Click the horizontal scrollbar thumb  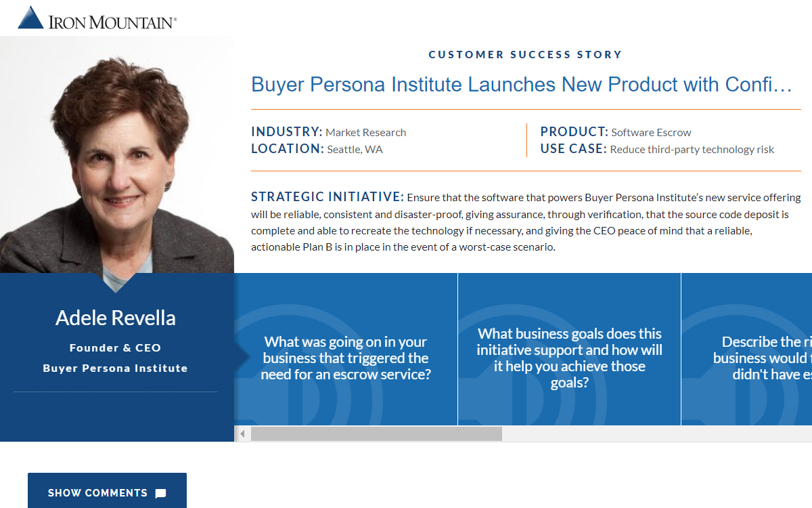(x=376, y=433)
